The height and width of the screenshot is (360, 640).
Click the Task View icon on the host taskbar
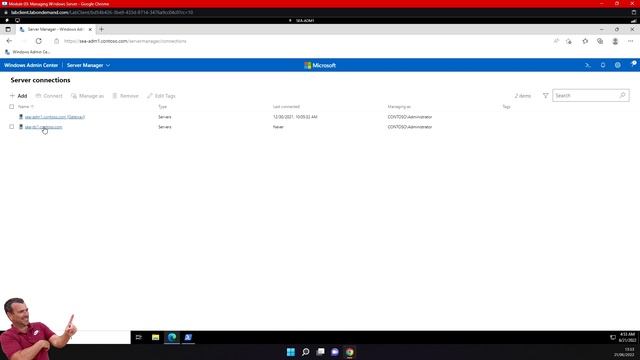[x=320, y=352]
